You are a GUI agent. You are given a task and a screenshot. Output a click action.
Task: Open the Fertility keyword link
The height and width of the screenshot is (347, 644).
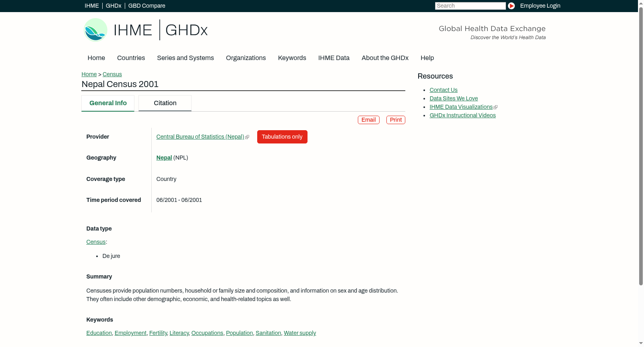pos(158,333)
